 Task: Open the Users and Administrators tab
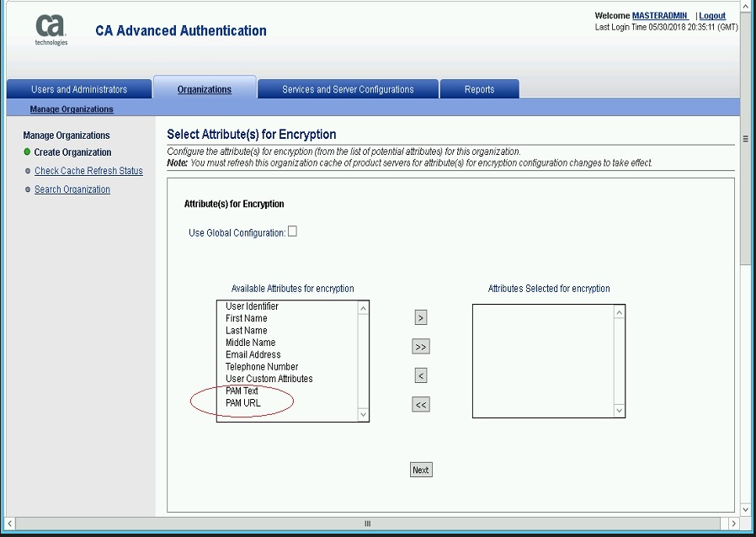[79, 89]
